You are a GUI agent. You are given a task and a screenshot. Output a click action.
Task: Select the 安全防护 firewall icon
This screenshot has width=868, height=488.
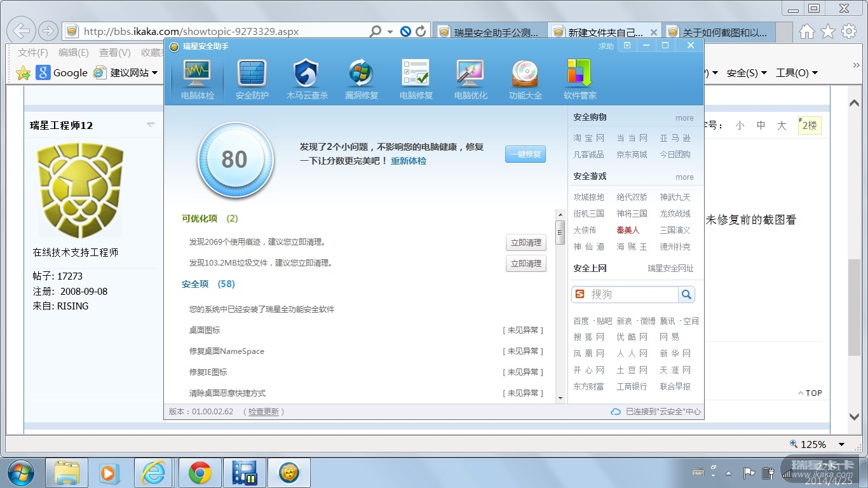click(252, 74)
